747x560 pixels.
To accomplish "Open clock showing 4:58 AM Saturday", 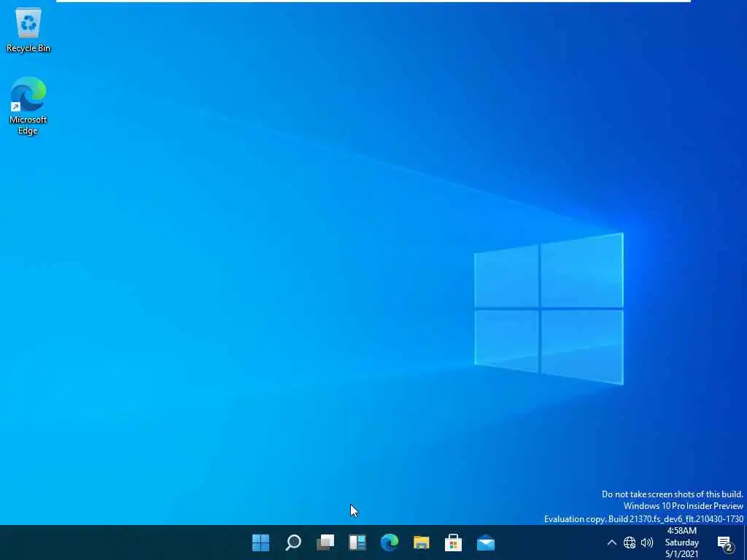I will click(682, 542).
